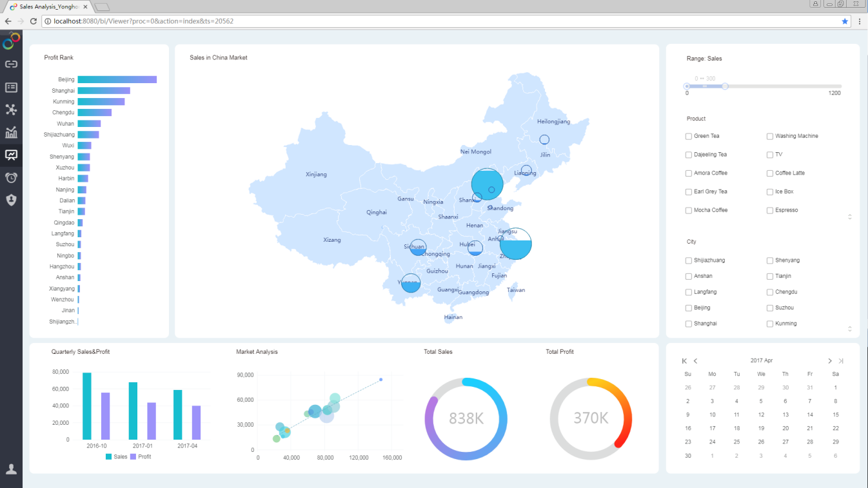Click the data list icon in sidebar
Viewport: 868px width, 488px height.
click(x=11, y=87)
